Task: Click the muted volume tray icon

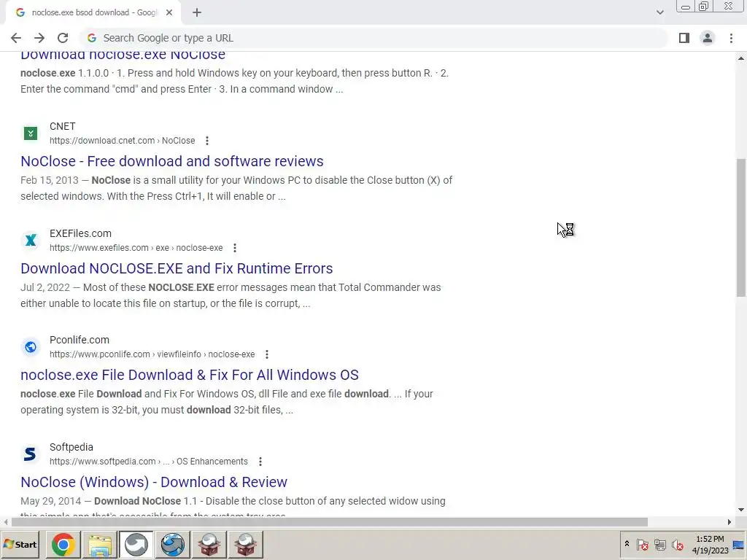Action: 678,545
